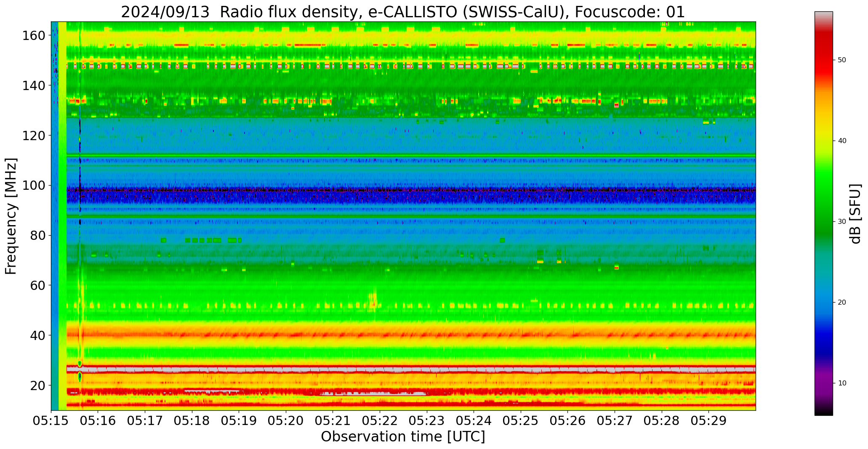
Task: Click the 50 value on the colorbar
Action: (842, 60)
